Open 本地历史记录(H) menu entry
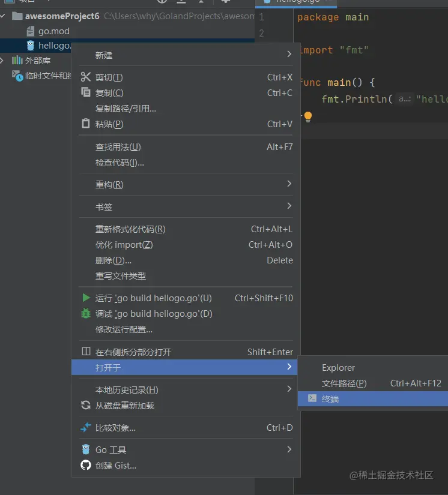 point(186,390)
